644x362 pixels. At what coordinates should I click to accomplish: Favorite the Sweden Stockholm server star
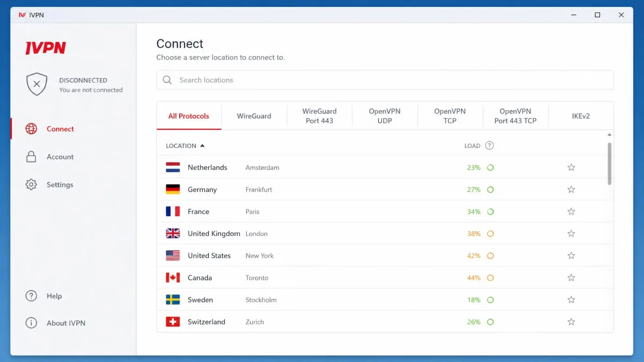571,300
